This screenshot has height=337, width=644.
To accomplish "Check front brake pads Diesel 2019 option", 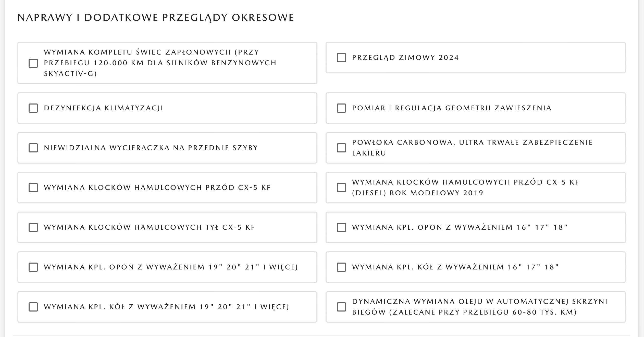I will point(341,188).
